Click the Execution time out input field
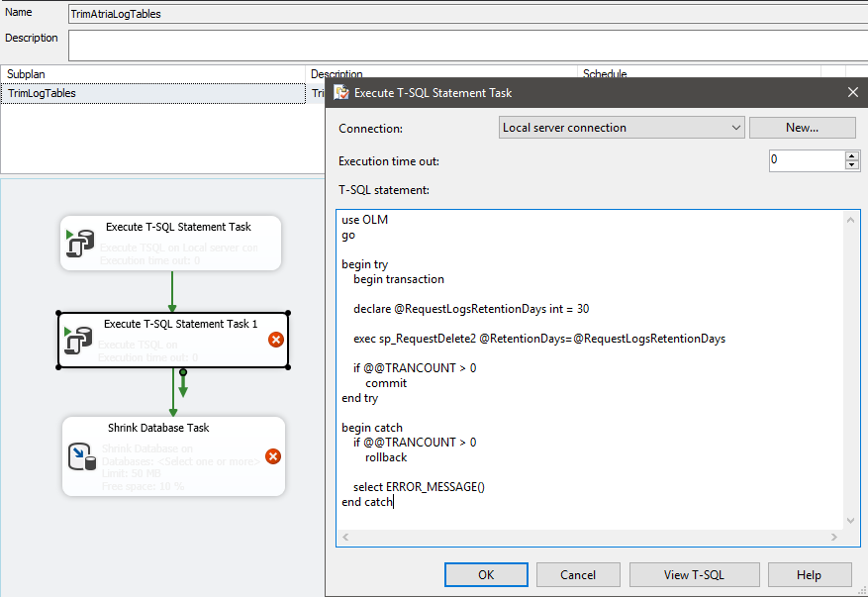This screenshot has width=868, height=597. tap(806, 160)
